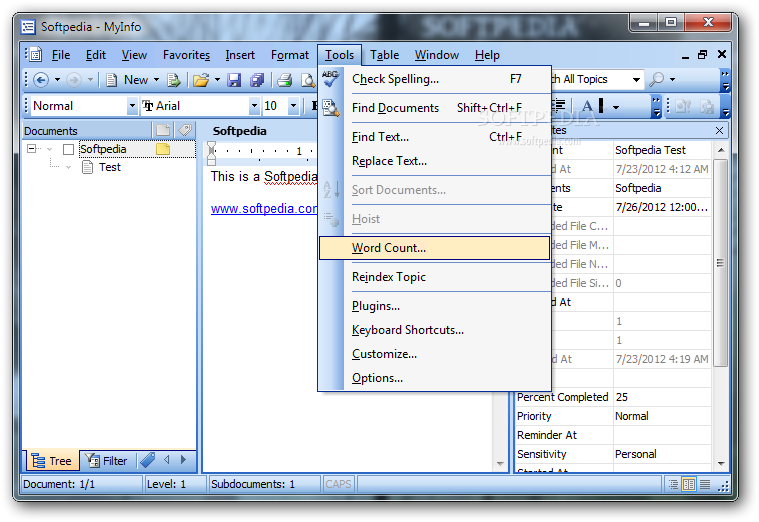Screen dimensions: 759x522
Task: Click the Print icon
Action: [285, 80]
